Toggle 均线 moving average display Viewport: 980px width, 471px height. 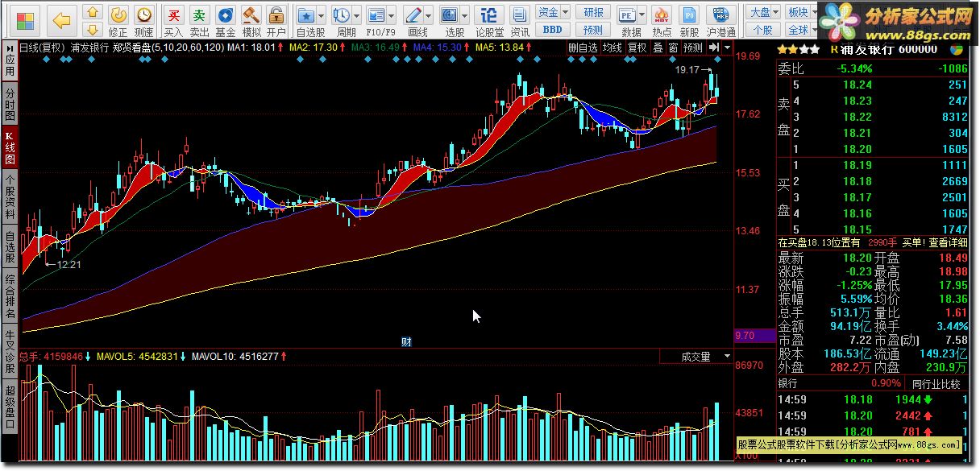pyautogui.click(x=612, y=48)
